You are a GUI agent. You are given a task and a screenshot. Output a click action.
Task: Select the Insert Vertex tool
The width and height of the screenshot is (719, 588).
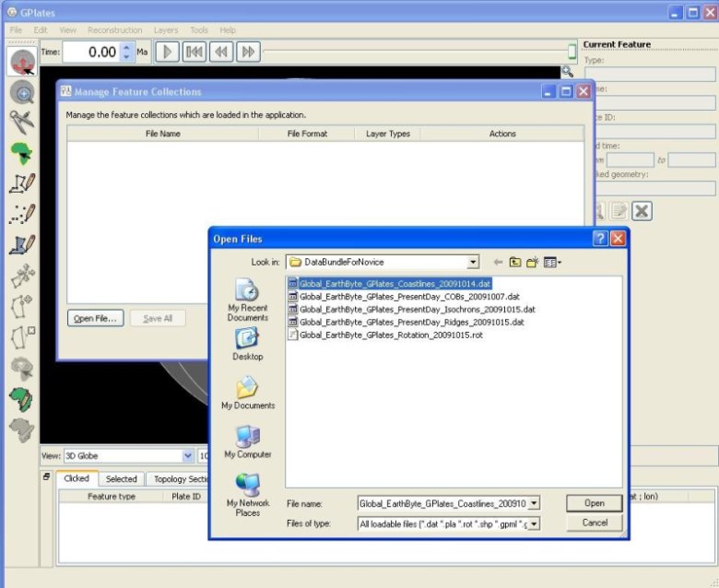(x=21, y=306)
